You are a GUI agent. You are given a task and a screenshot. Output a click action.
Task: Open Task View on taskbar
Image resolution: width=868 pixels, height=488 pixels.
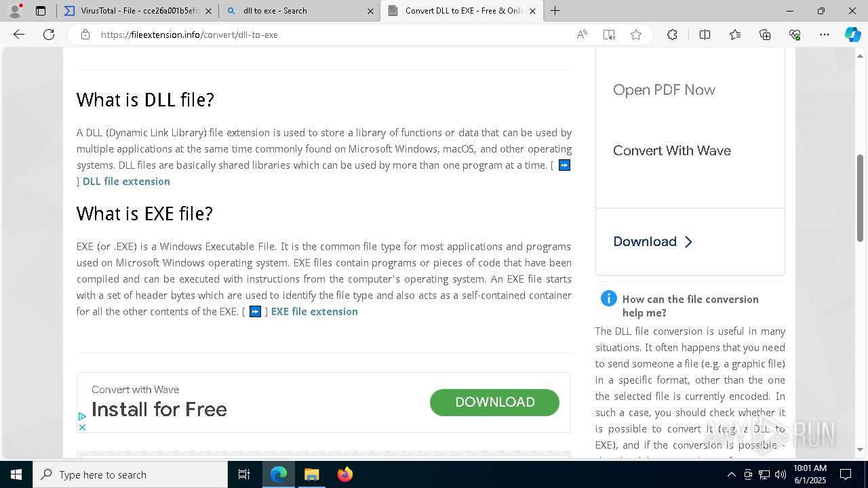coord(244,474)
